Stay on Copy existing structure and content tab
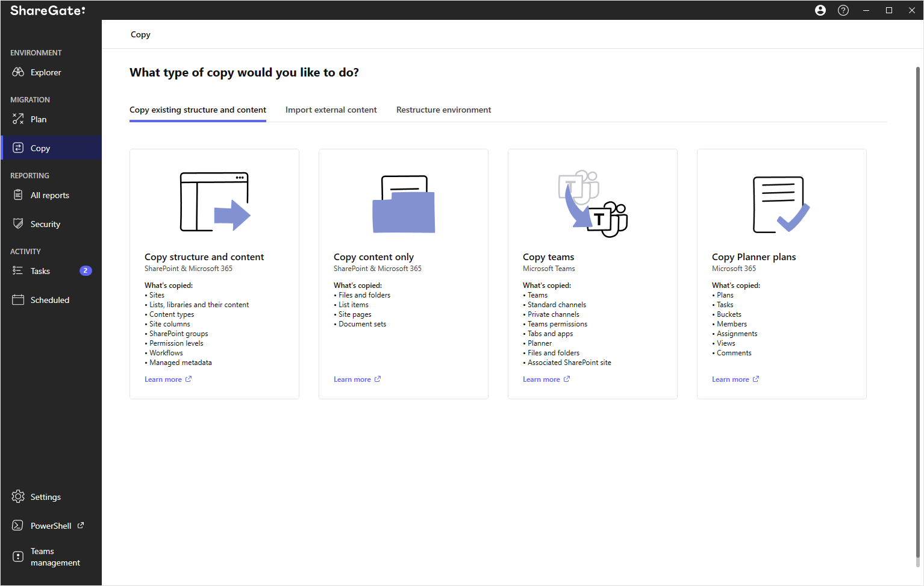The width and height of the screenshot is (924, 586). pos(198,110)
